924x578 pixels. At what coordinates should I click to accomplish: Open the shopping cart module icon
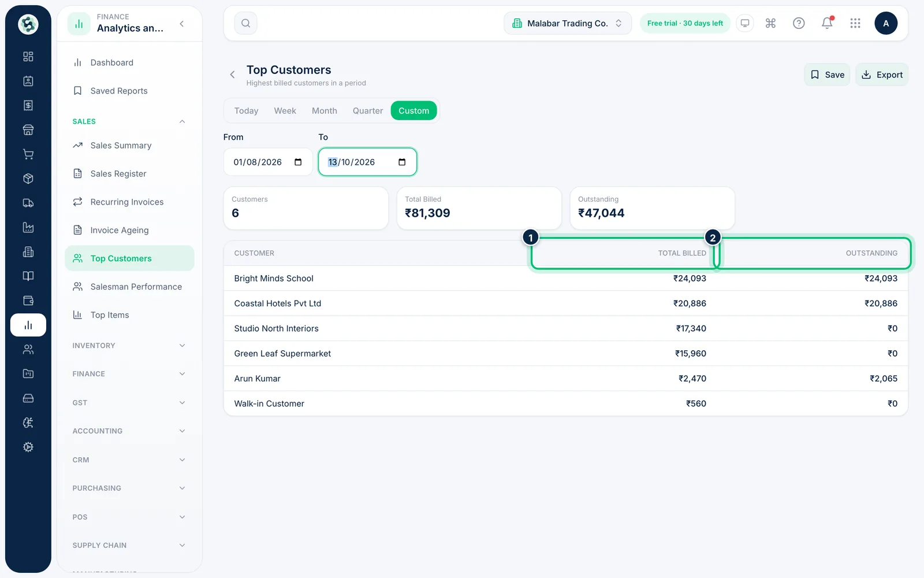28,154
